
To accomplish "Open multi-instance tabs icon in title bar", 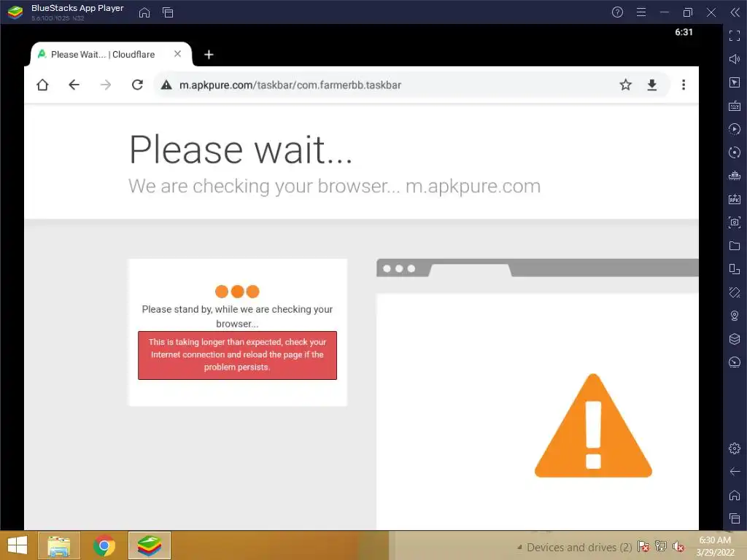I will pos(168,12).
